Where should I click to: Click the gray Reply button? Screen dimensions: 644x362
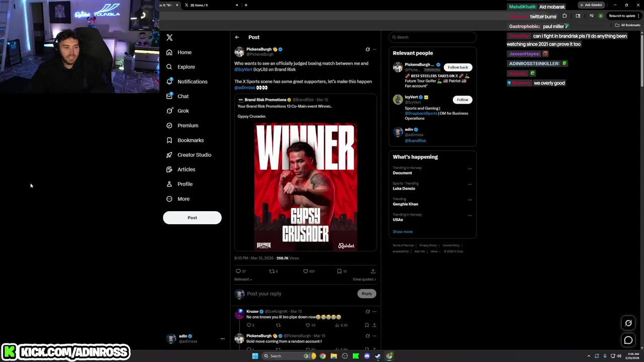pyautogui.click(x=367, y=294)
